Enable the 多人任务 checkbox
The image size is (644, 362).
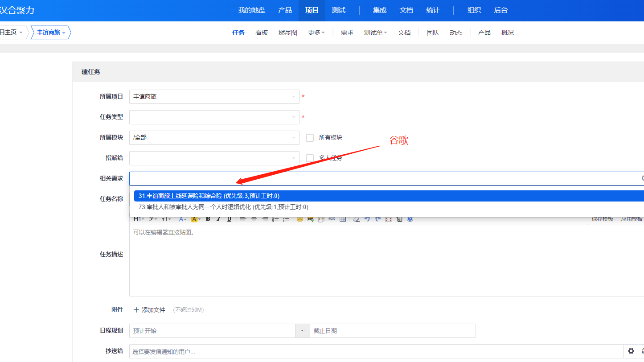pos(310,158)
